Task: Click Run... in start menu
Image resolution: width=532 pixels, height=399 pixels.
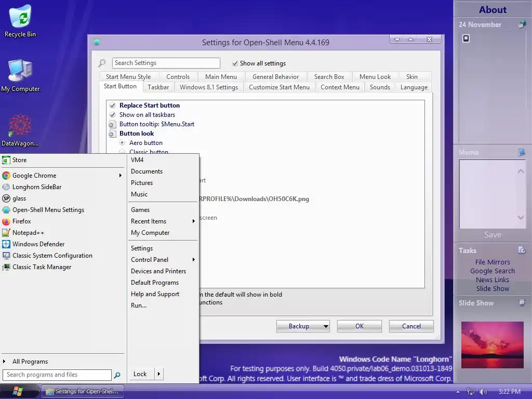Action: point(163,305)
